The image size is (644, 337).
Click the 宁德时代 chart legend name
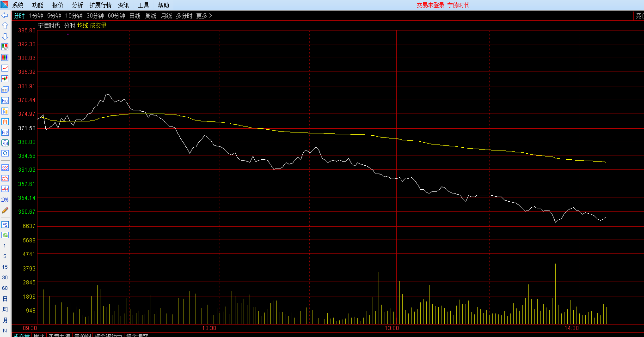point(49,25)
